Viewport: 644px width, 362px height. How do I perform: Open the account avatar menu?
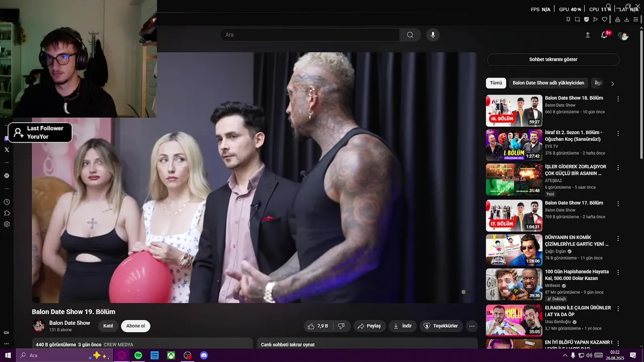point(623,35)
